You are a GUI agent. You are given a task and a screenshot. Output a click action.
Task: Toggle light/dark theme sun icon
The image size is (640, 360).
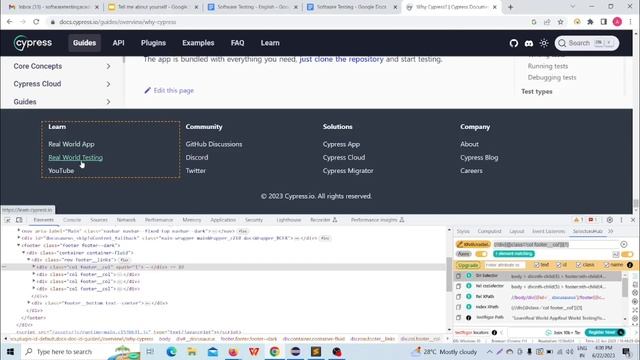click(544, 43)
